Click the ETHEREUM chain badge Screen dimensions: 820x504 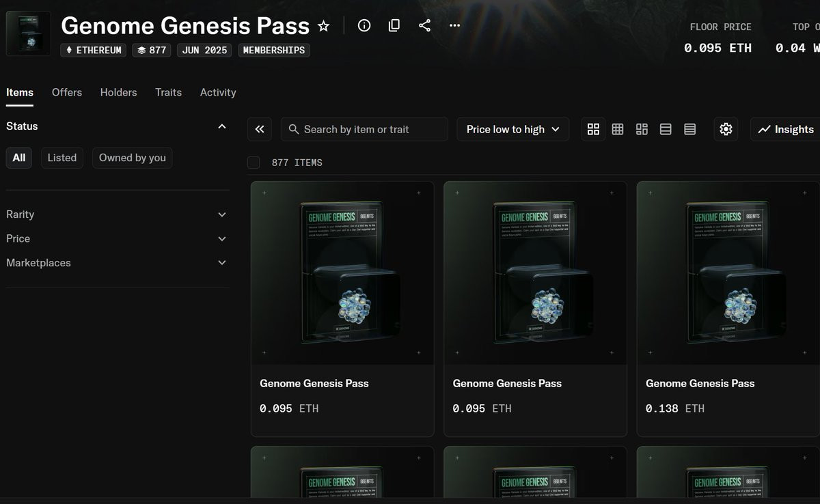click(93, 50)
